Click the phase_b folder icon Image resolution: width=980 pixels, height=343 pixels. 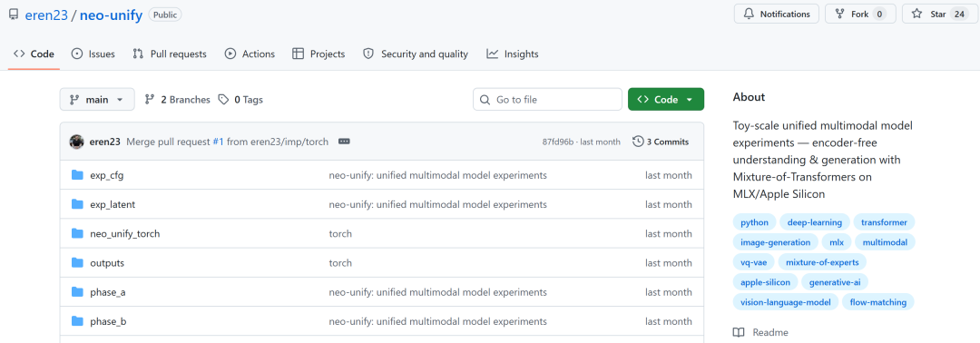point(77,321)
